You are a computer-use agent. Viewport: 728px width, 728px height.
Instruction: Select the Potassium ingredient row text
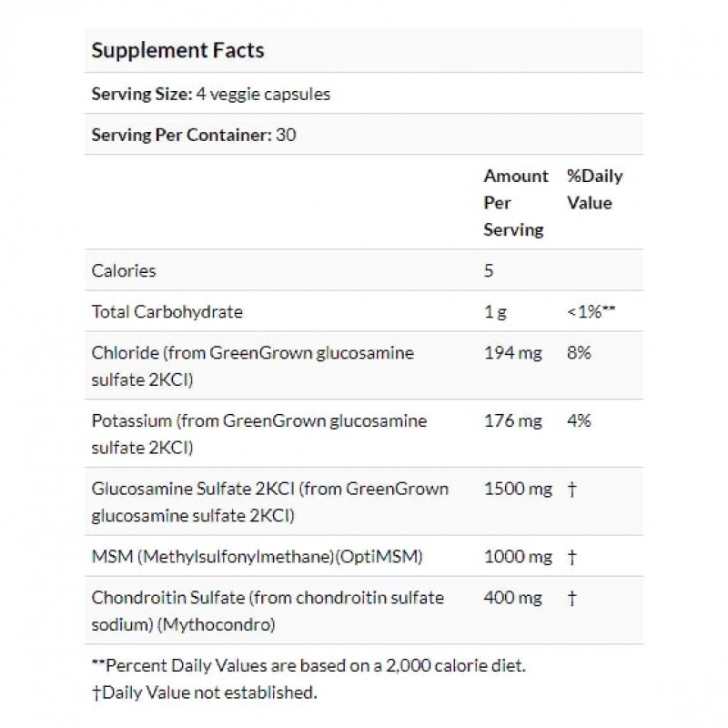coord(259,433)
